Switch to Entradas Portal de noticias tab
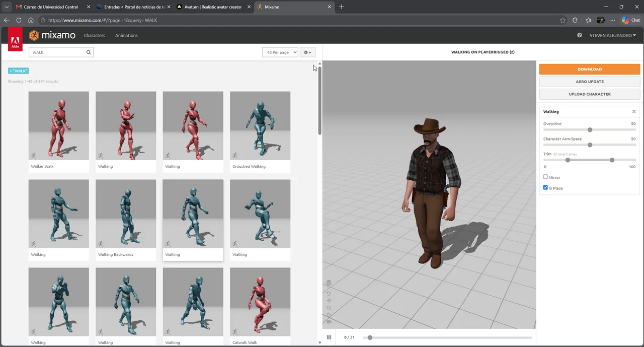Image resolution: width=644 pixels, height=347 pixels. click(x=134, y=7)
